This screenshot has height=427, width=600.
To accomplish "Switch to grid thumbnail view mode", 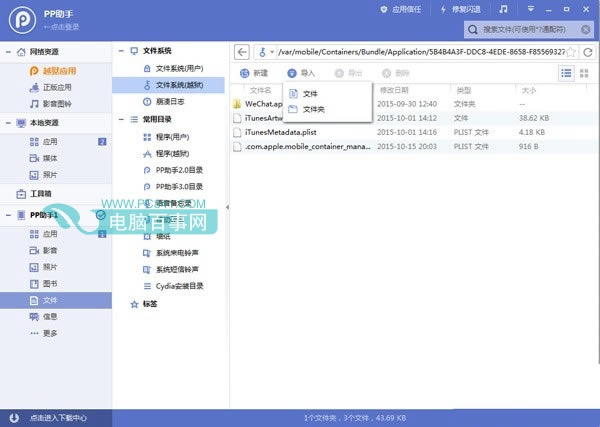I will (x=584, y=73).
